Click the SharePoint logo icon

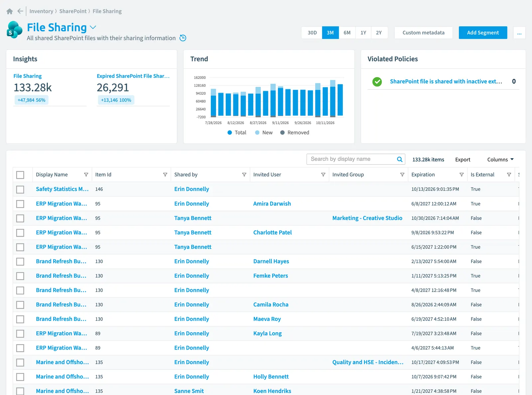point(14,30)
